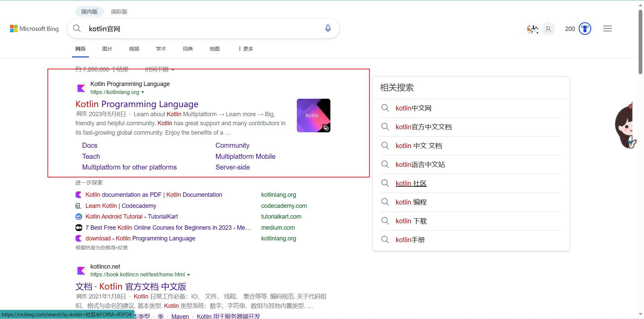Open the Community sitelink
Viewport: 644px width, 319px height.
click(232, 145)
